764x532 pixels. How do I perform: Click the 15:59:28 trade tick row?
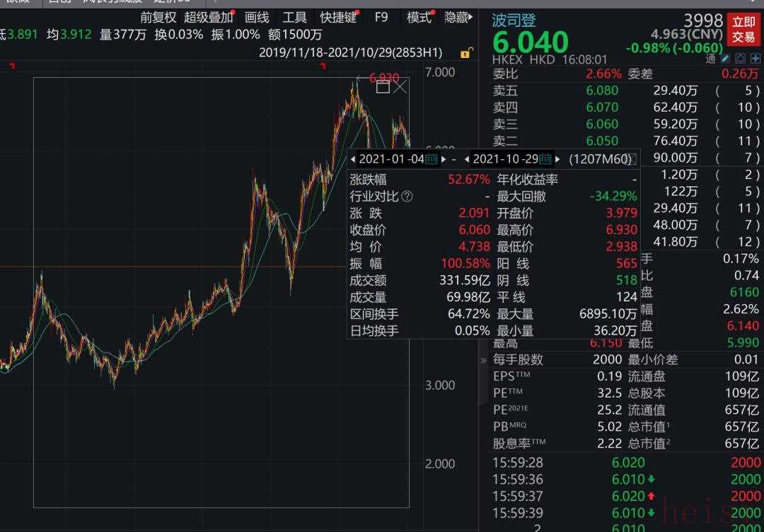click(x=626, y=463)
